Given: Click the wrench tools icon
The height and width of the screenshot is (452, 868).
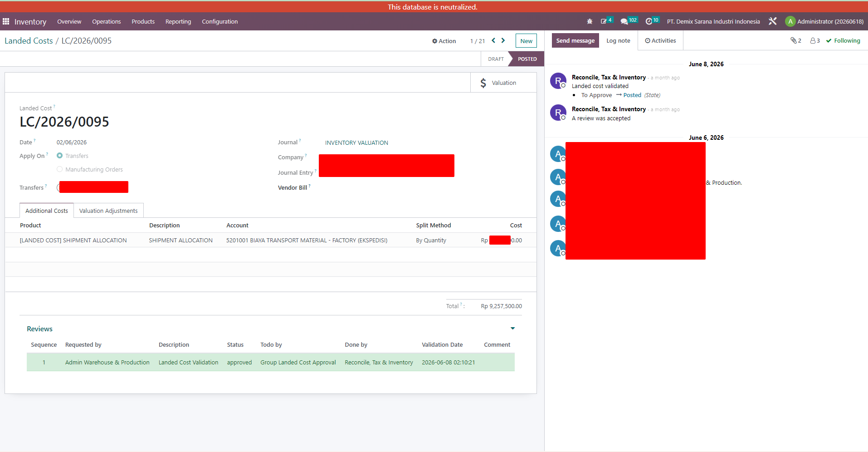Looking at the screenshot, I should (773, 21).
